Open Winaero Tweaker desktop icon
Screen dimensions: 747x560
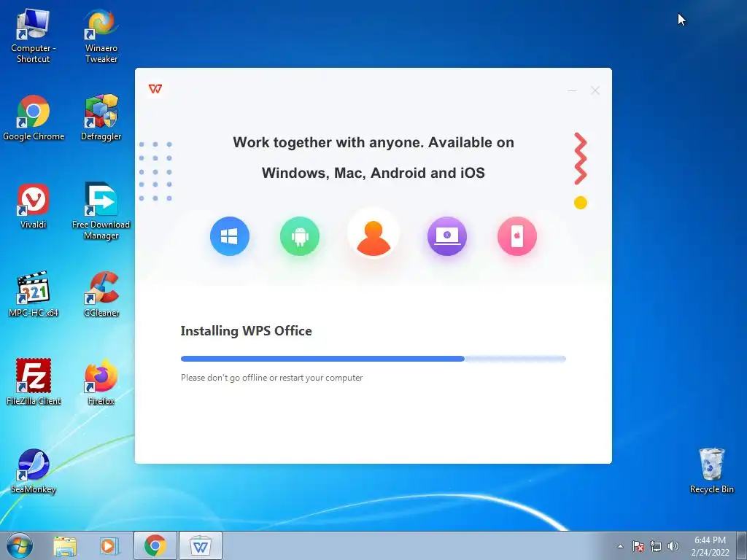(101, 36)
